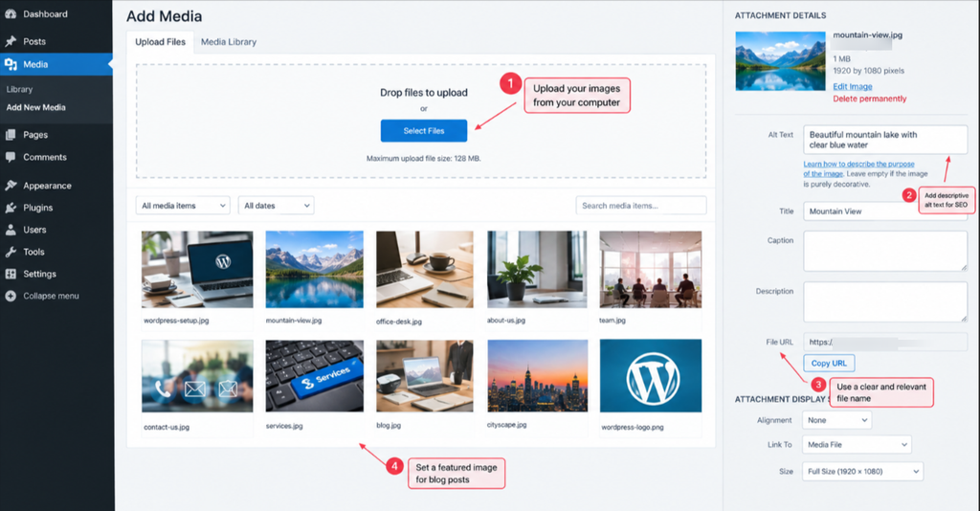Viewport: 980px width, 511px height.
Task: Select the services.jpg keyboard thumbnail
Action: point(314,376)
